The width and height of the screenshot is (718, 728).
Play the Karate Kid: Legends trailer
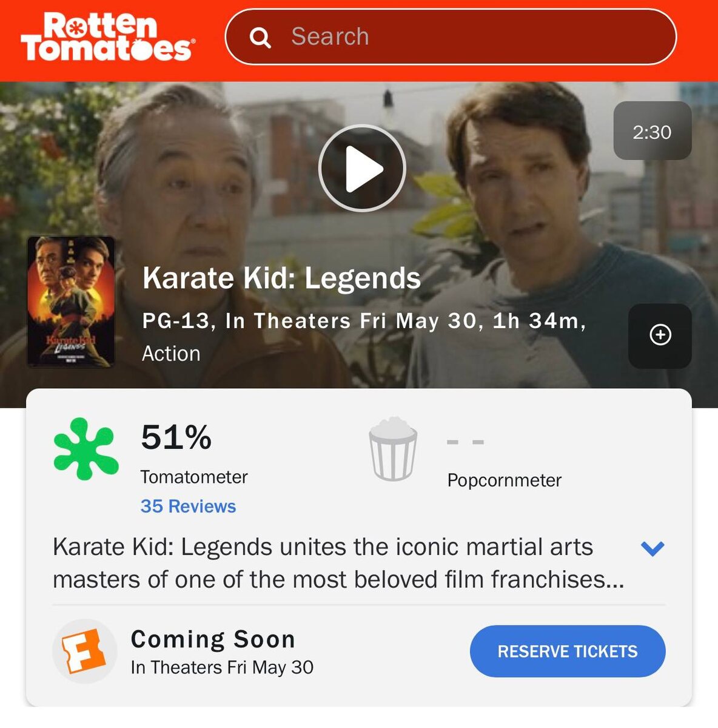(x=362, y=168)
